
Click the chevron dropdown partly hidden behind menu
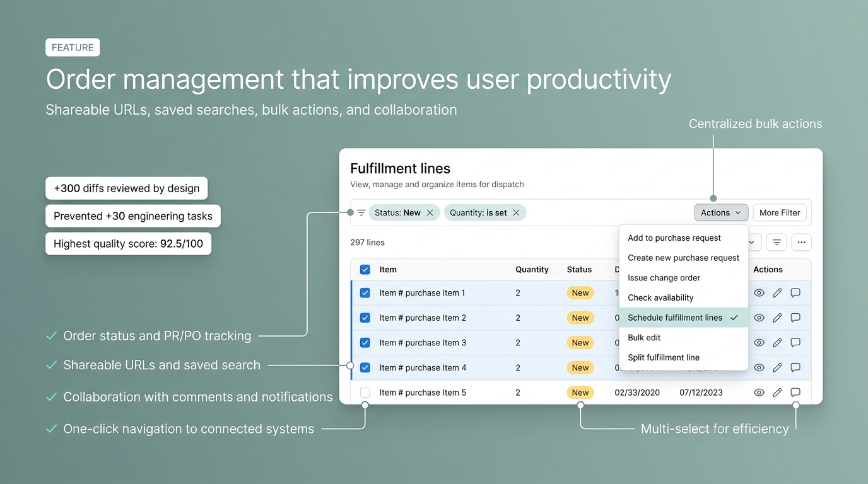click(x=754, y=242)
